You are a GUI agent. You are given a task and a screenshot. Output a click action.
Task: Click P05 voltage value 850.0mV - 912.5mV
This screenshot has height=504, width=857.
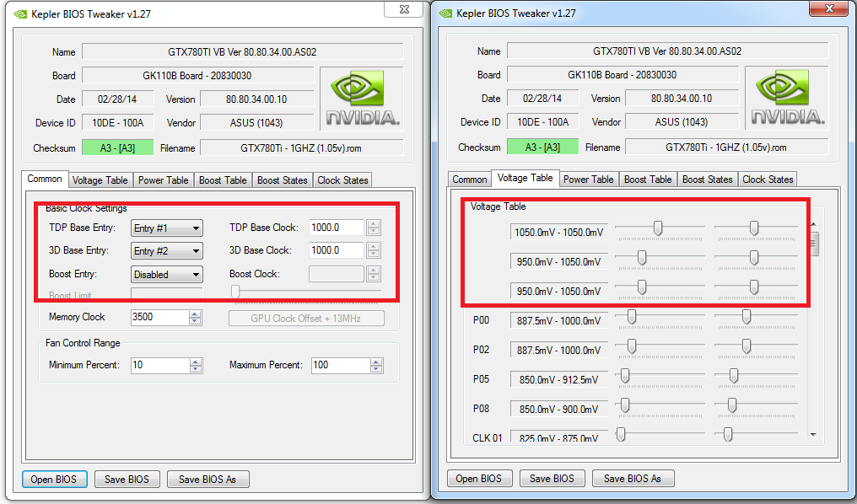(x=558, y=379)
